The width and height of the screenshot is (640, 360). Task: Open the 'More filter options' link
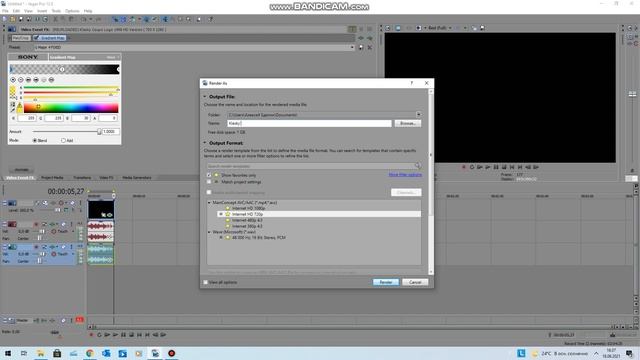point(405,175)
